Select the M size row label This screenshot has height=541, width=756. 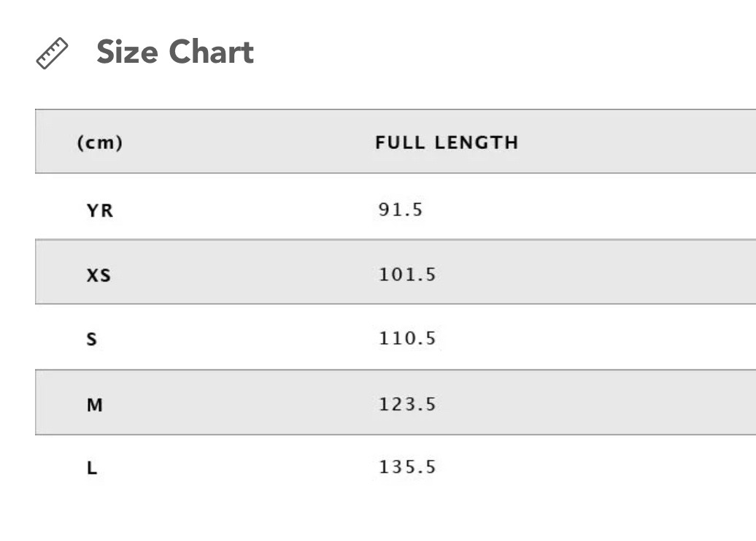pyautogui.click(x=95, y=405)
